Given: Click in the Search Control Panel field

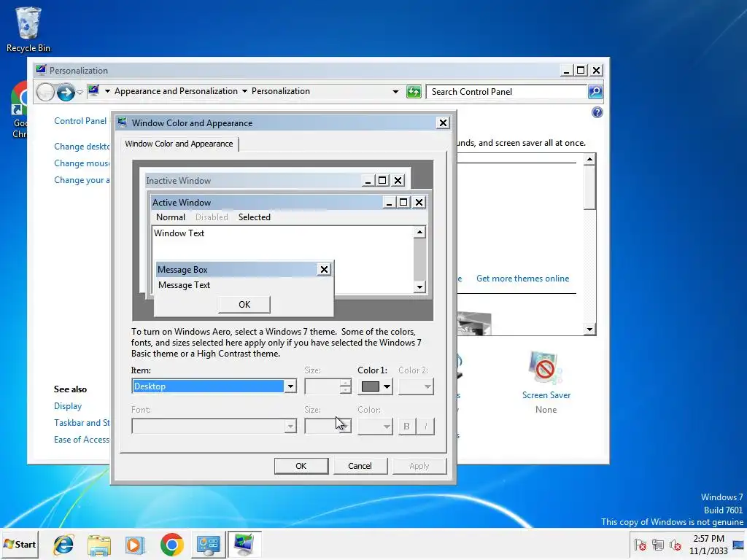Looking at the screenshot, I should pos(506,91).
